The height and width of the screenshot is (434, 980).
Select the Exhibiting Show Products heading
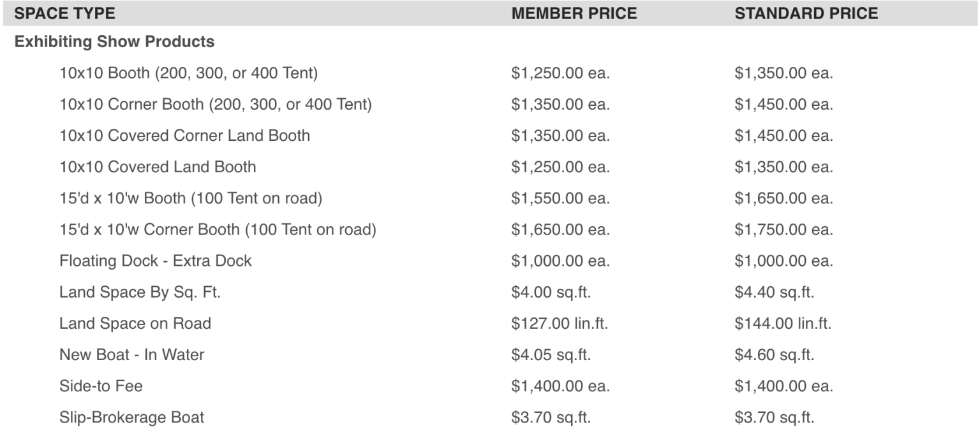click(115, 42)
